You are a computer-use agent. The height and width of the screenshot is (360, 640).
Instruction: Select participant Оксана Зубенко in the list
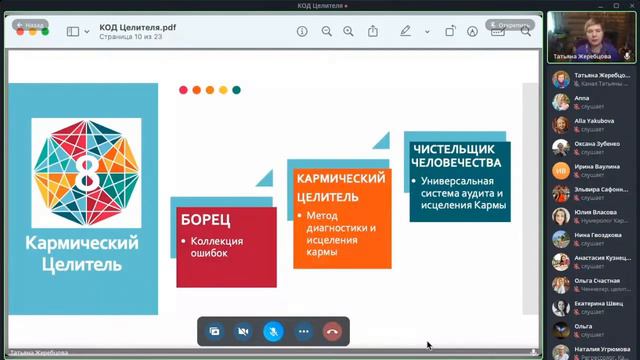pos(591,148)
